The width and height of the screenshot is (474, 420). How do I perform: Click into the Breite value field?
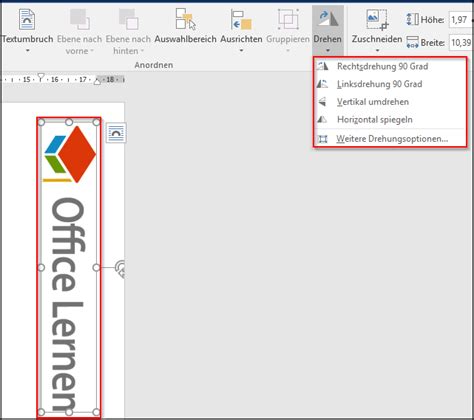461,43
